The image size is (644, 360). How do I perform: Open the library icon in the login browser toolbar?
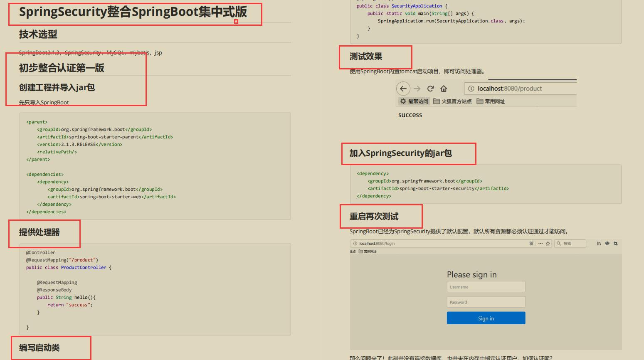[599, 244]
